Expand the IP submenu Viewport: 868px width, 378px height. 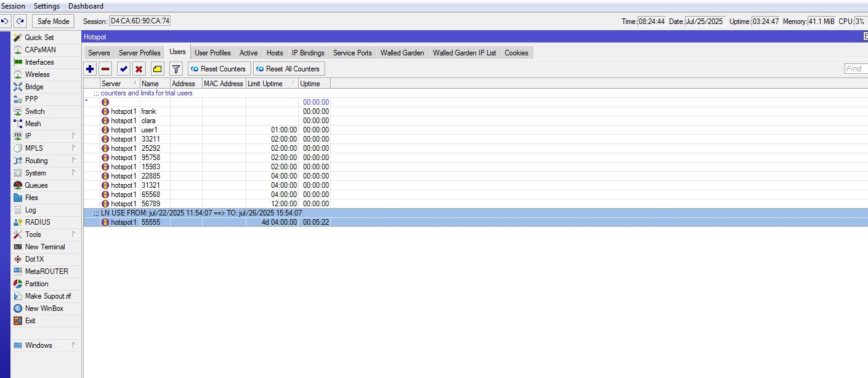46,136
